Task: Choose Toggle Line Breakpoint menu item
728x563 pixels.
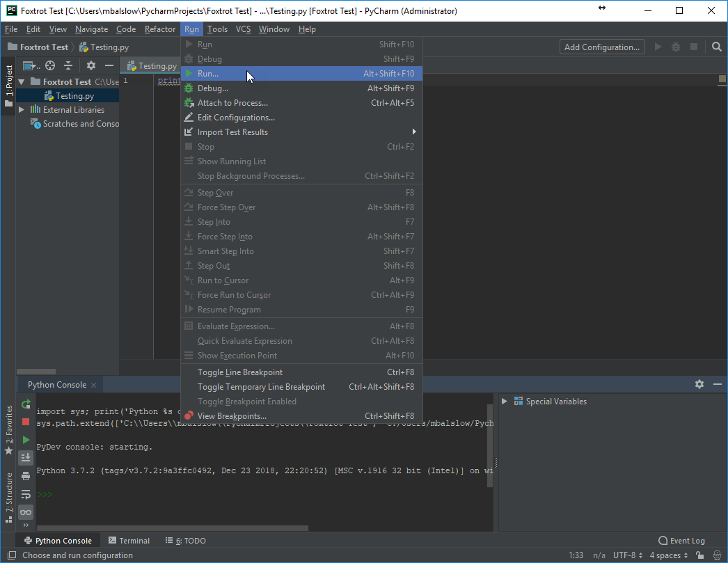Action: [240, 372]
